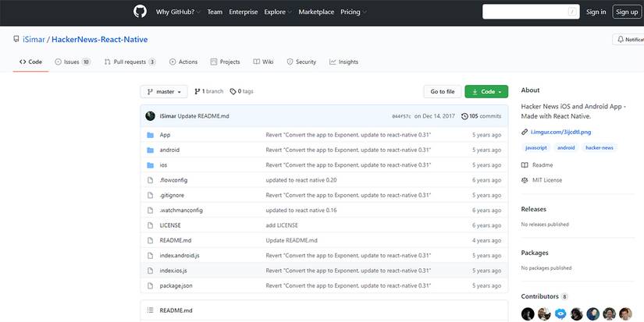Click the README.md list icon

(150, 310)
